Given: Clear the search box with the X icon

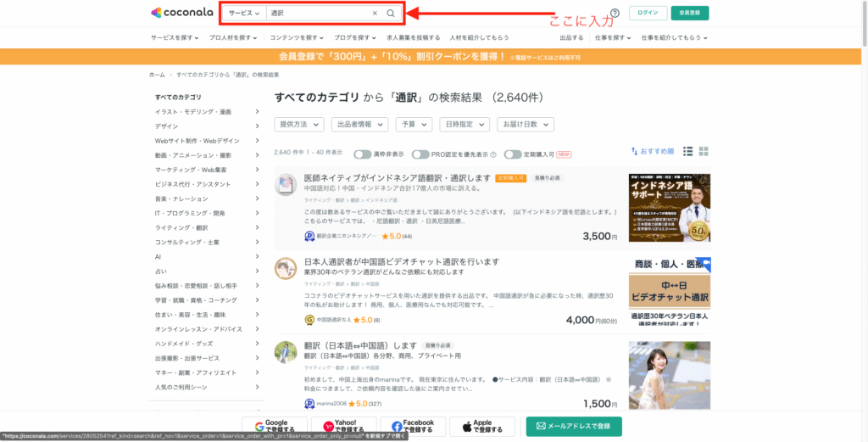Looking at the screenshot, I should tap(375, 14).
